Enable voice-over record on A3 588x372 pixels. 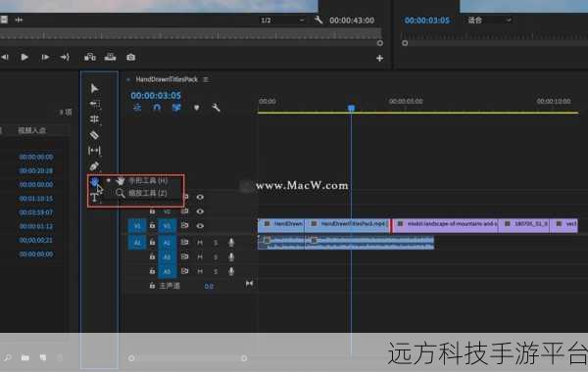click(231, 271)
